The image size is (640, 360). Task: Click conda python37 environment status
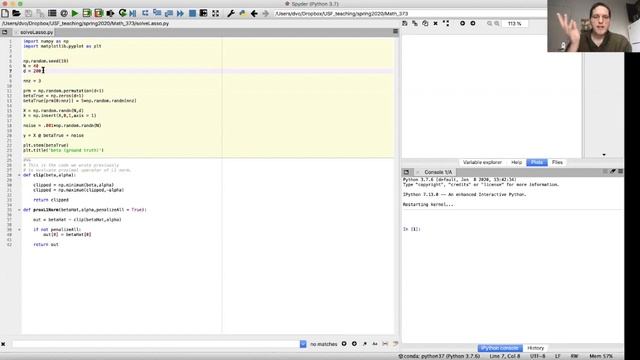coord(439,356)
